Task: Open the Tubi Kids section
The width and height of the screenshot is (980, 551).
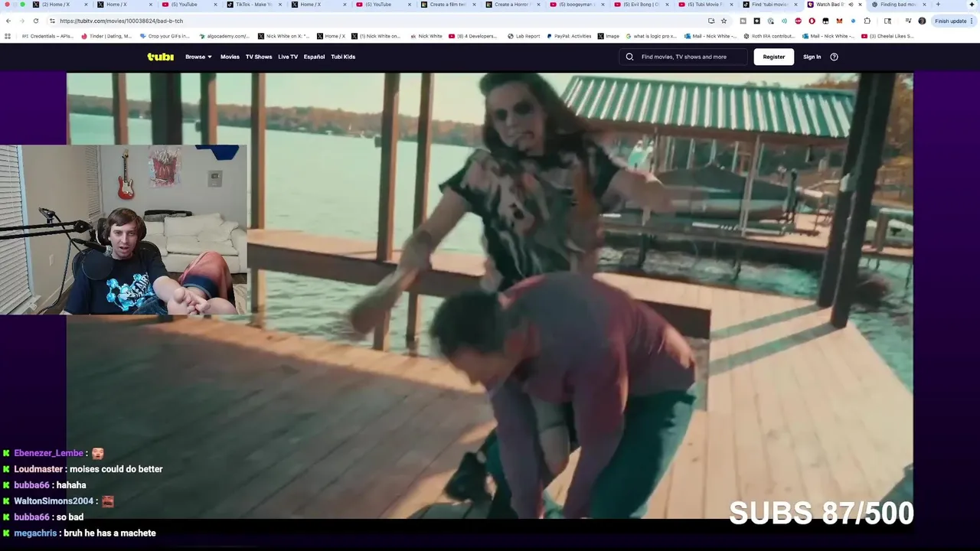Action: [343, 57]
